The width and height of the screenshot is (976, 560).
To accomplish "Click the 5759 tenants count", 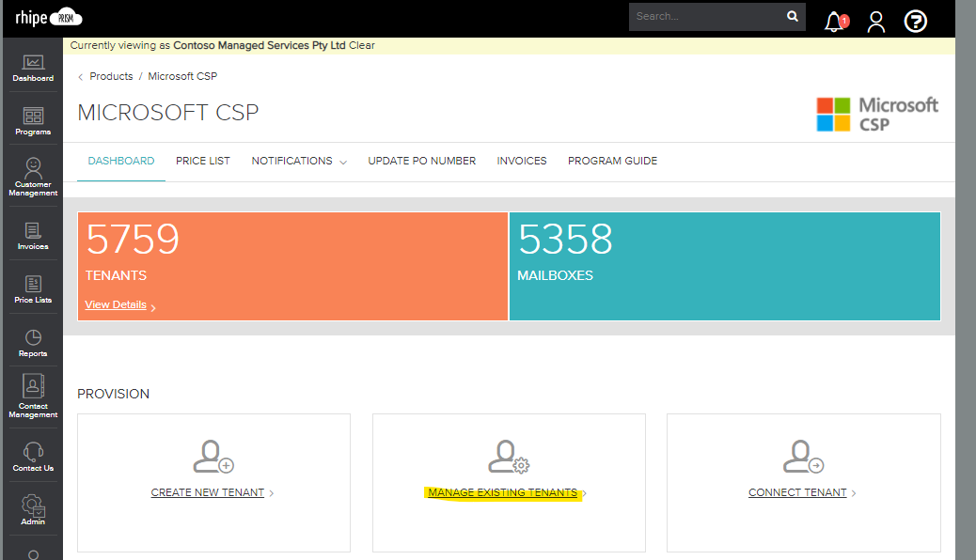I will (133, 240).
